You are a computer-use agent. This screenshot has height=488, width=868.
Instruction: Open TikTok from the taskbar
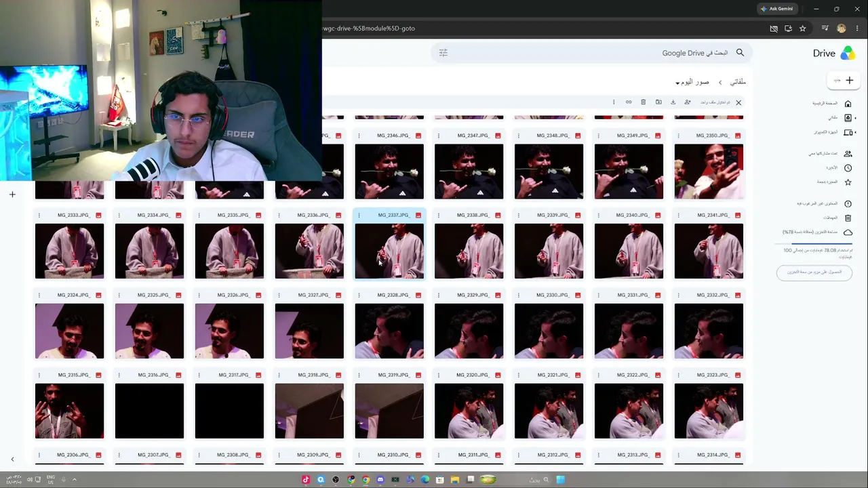coord(306,480)
